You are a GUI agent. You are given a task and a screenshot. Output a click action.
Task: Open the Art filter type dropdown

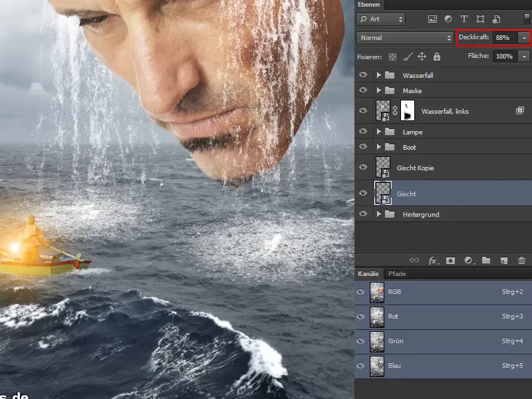pos(380,19)
